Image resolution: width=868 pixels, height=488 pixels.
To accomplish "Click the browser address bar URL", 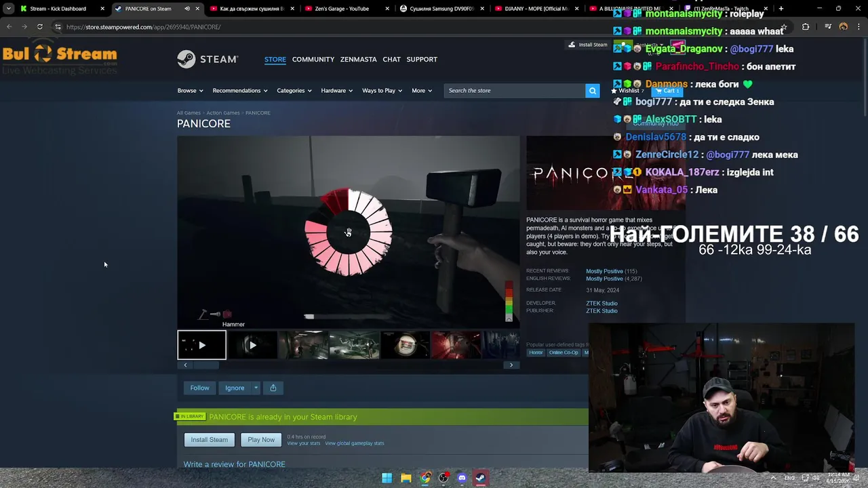I will [x=143, y=26].
